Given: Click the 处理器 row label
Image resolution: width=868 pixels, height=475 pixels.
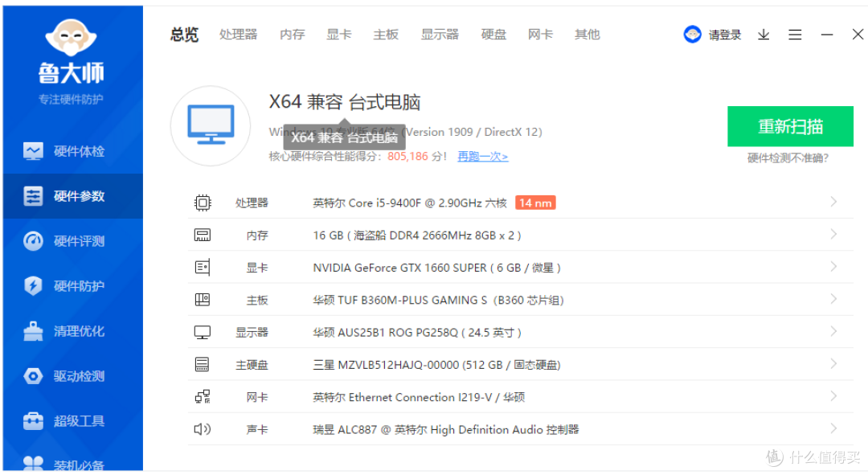Looking at the screenshot, I should (252, 203).
